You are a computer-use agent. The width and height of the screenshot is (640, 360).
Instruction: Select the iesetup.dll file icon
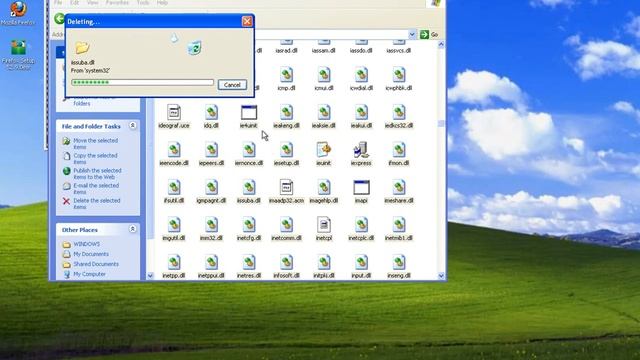coord(286,149)
